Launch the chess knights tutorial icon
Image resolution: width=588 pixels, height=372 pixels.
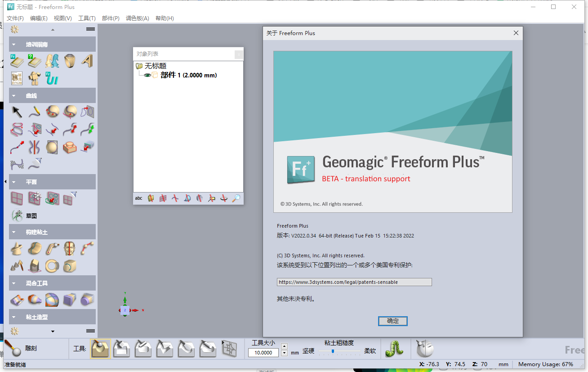(x=52, y=61)
